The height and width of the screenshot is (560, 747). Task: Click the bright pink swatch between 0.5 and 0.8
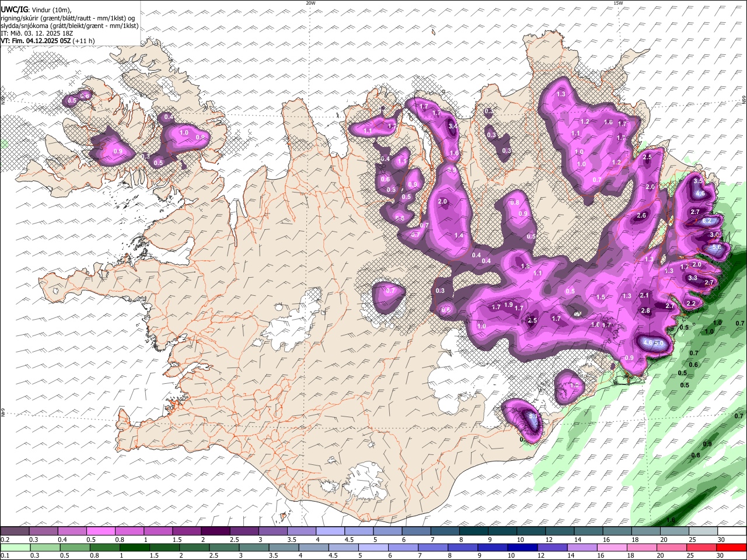point(101,531)
